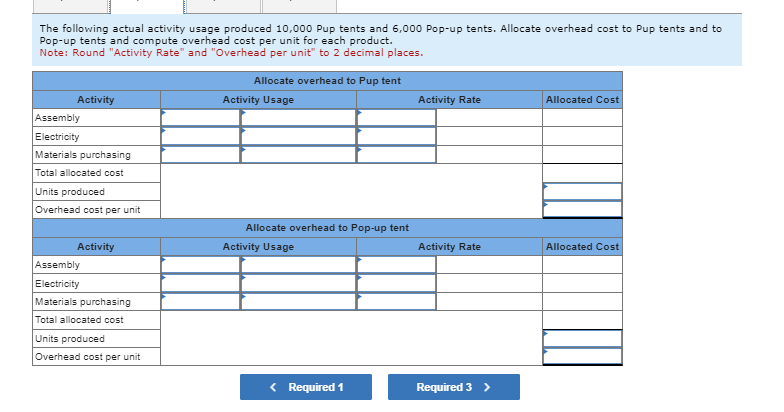Click 'Materials purchasing' label in Pop-up tent table
784x412 pixels.
click(83, 302)
